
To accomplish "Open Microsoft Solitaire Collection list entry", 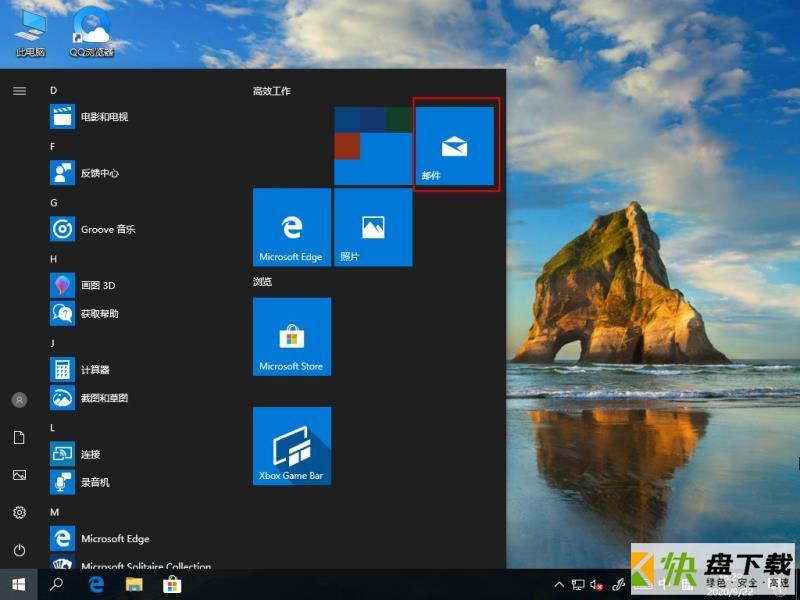I will [131, 562].
